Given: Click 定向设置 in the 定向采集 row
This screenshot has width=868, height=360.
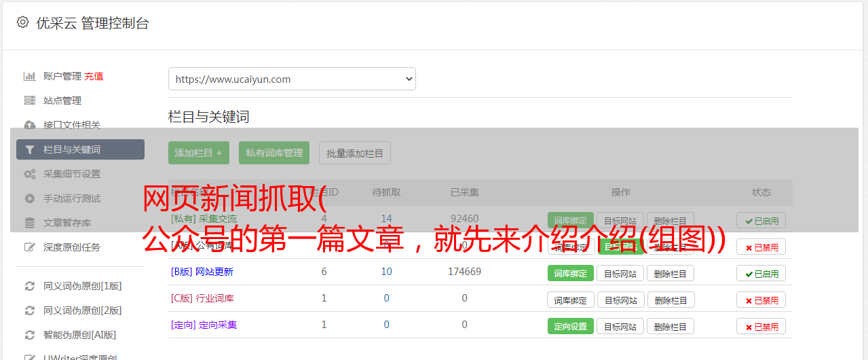Looking at the screenshot, I should 570,326.
